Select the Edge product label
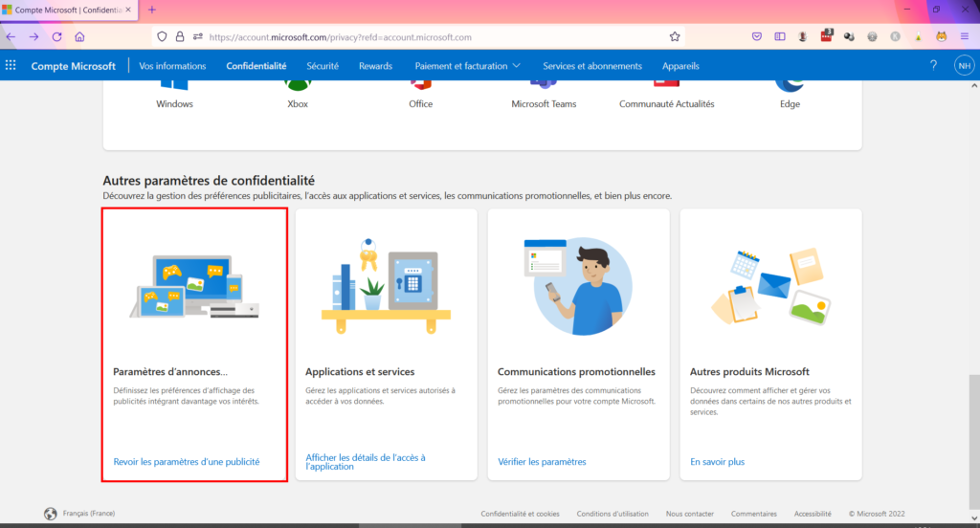 tap(790, 103)
